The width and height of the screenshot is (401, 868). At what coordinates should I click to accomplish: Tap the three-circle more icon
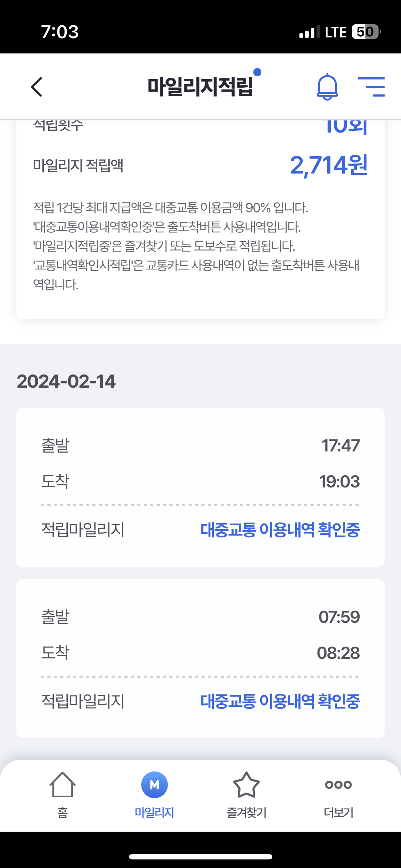tap(338, 784)
